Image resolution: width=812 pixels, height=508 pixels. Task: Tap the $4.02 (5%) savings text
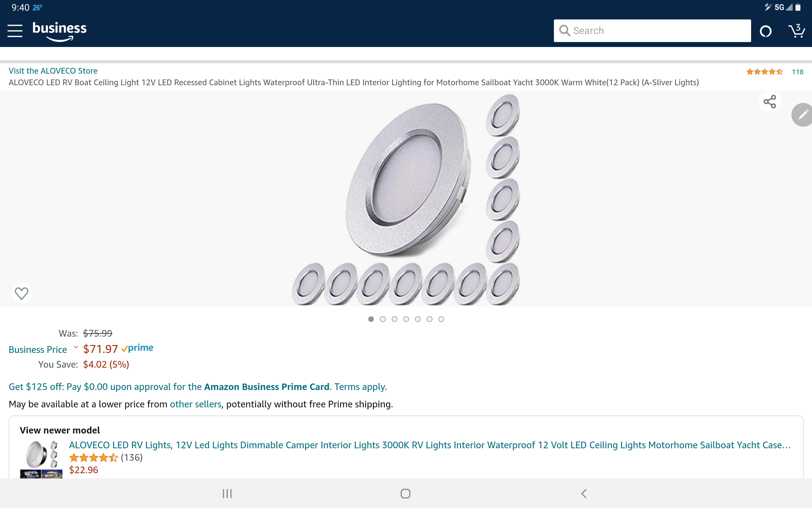point(106,364)
